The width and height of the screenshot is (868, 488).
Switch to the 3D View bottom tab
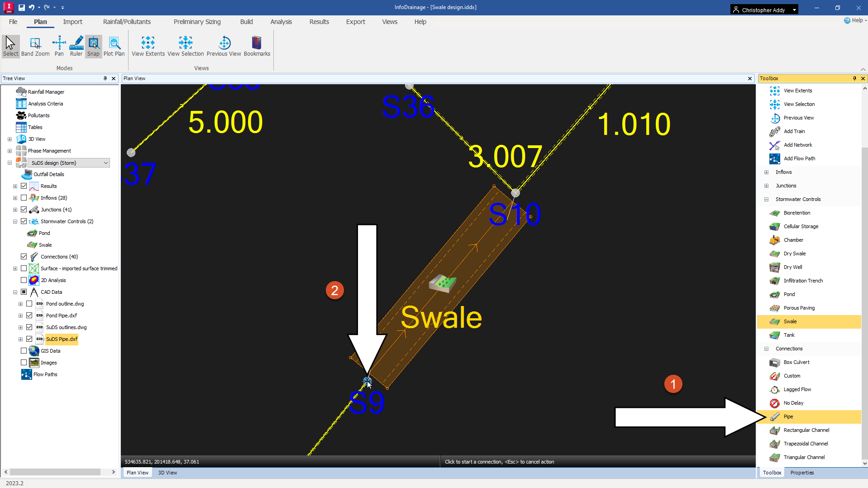click(167, 473)
